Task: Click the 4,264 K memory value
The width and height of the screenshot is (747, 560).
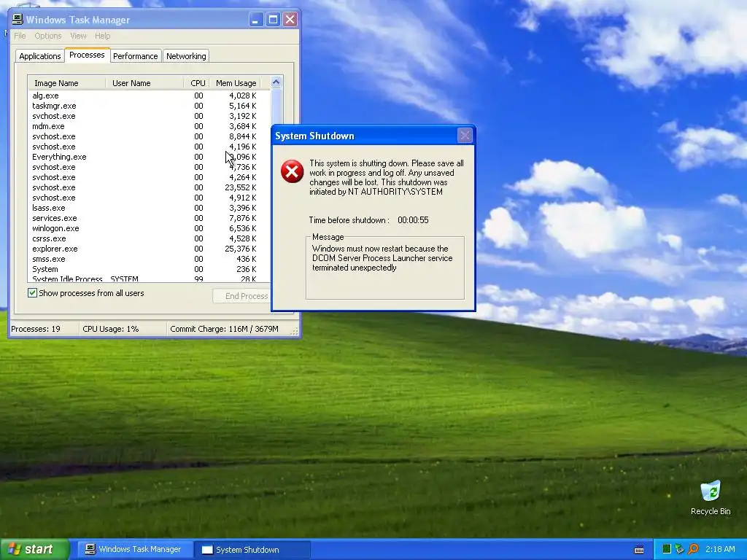Action: click(x=242, y=177)
